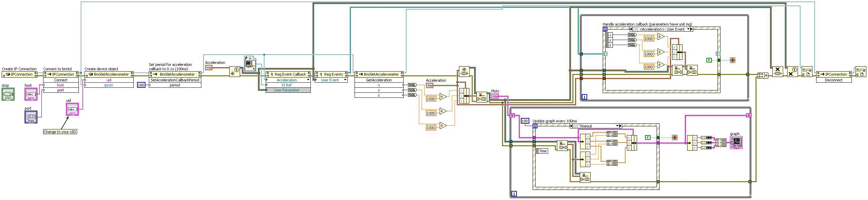The image size is (868, 200).
Task: Select the host string control terminal
Action: point(31,94)
